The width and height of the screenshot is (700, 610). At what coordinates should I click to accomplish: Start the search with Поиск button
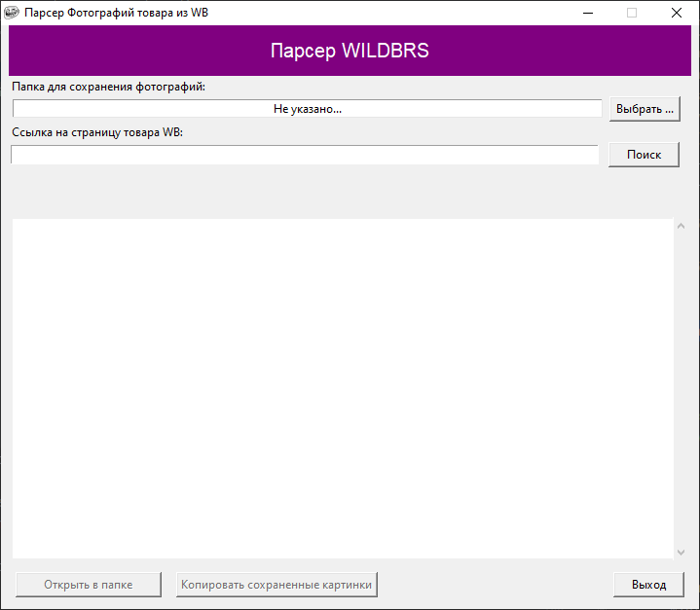644,155
